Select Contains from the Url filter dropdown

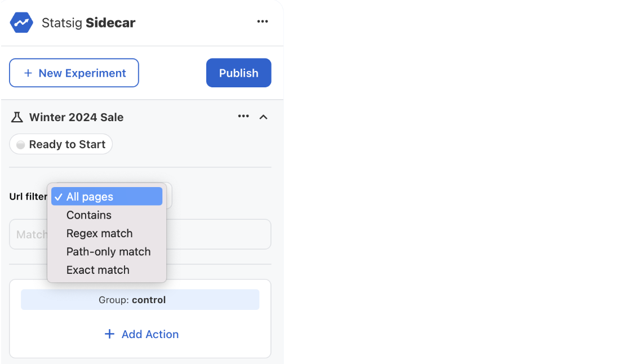point(88,215)
